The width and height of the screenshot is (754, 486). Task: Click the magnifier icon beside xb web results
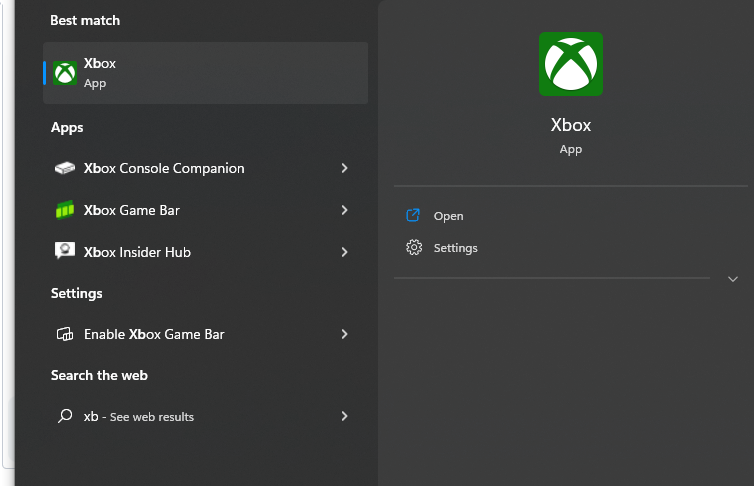point(65,416)
